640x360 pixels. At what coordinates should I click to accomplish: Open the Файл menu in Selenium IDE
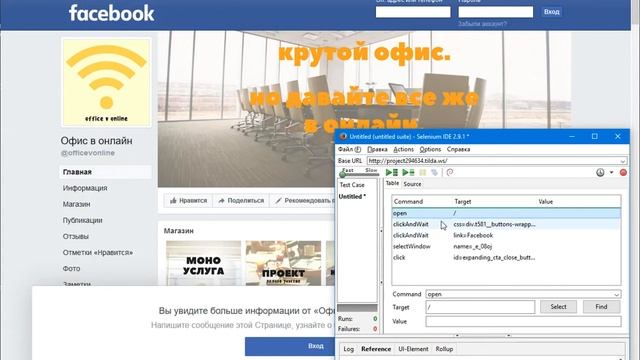(x=349, y=149)
